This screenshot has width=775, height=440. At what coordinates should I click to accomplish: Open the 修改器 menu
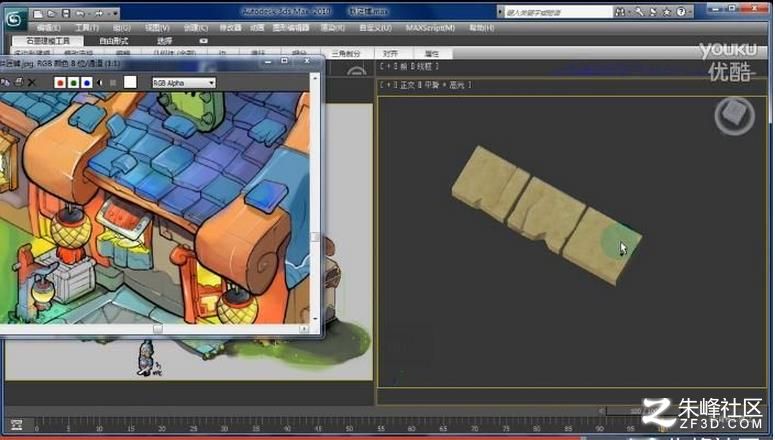point(230,28)
